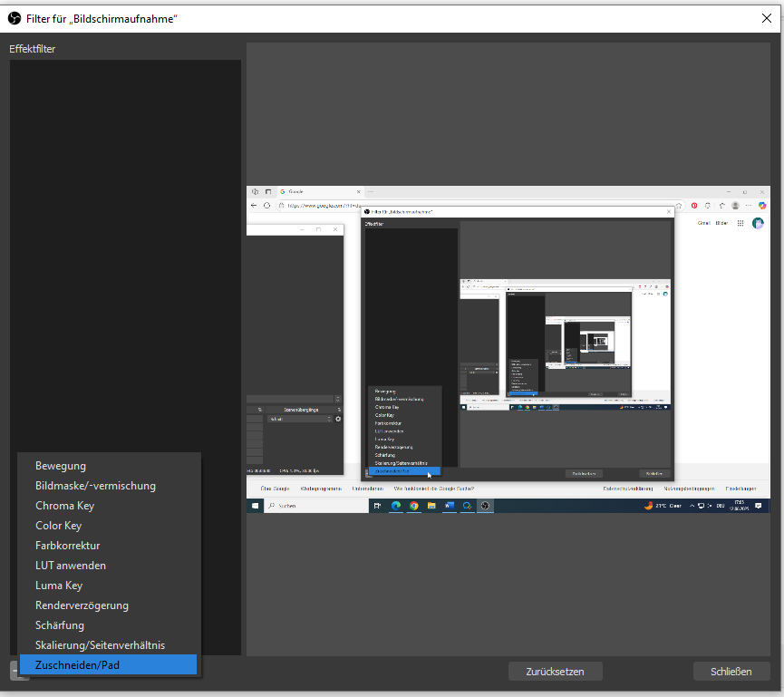
Task: Choose Bewegung from the filter menu
Action: [108, 466]
